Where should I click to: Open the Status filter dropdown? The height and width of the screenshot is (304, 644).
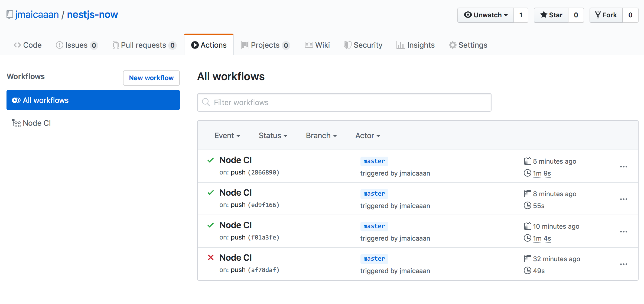coord(273,135)
